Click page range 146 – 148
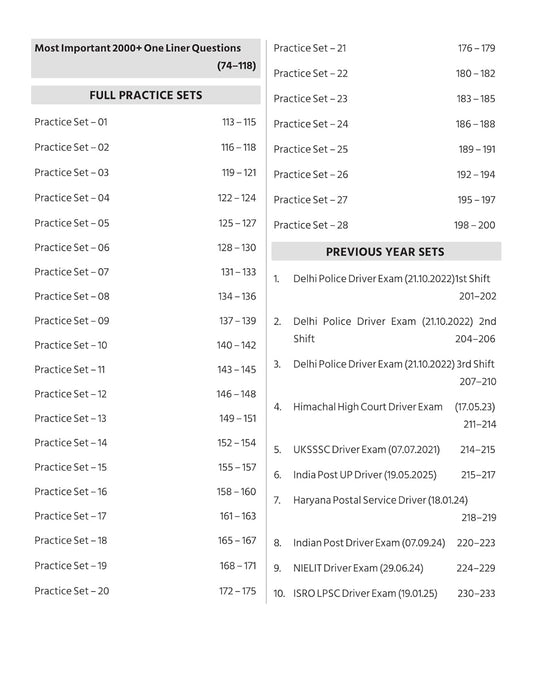The height and width of the screenshot is (690, 533). pyautogui.click(x=236, y=394)
